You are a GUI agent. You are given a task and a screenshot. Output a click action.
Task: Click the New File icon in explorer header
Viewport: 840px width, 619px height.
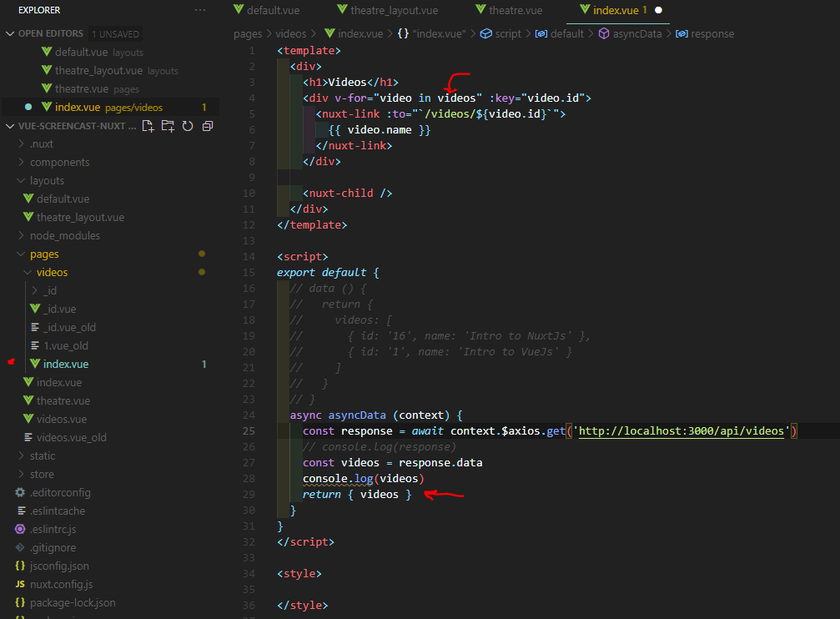coord(148,126)
